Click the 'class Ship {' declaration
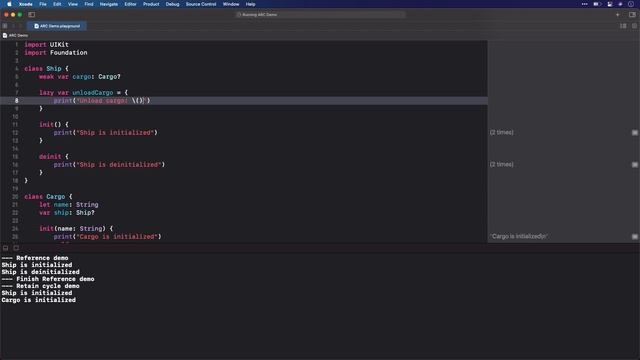The height and width of the screenshot is (360, 640). [x=47, y=69]
